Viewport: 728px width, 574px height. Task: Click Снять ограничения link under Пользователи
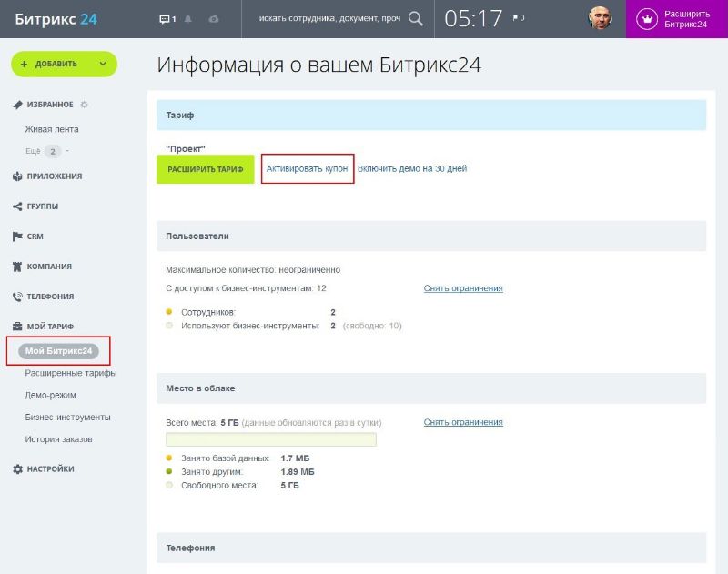(x=463, y=288)
